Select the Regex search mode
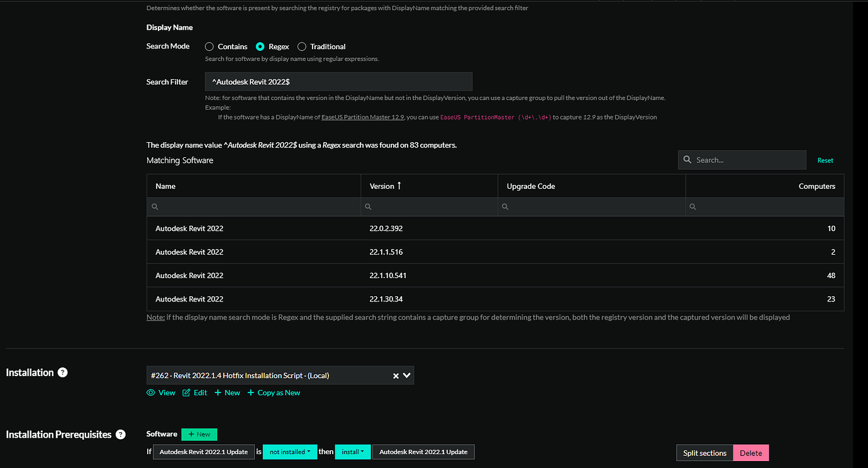This screenshot has height=468, width=868. pos(260,46)
